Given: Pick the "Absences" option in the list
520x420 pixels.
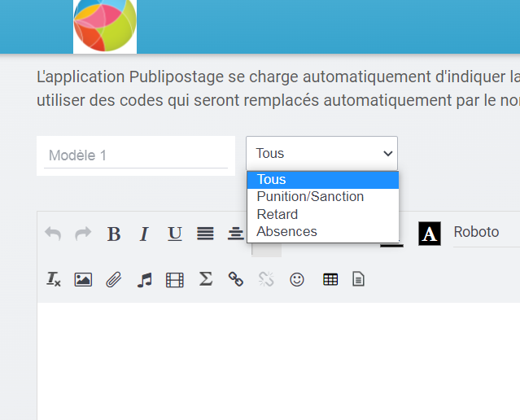Looking at the screenshot, I should (x=286, y=232).
